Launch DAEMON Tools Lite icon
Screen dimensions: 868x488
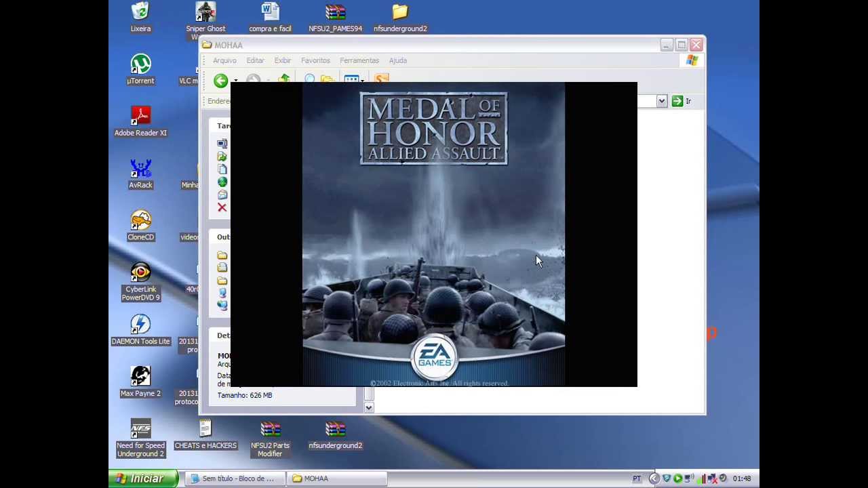140,330
